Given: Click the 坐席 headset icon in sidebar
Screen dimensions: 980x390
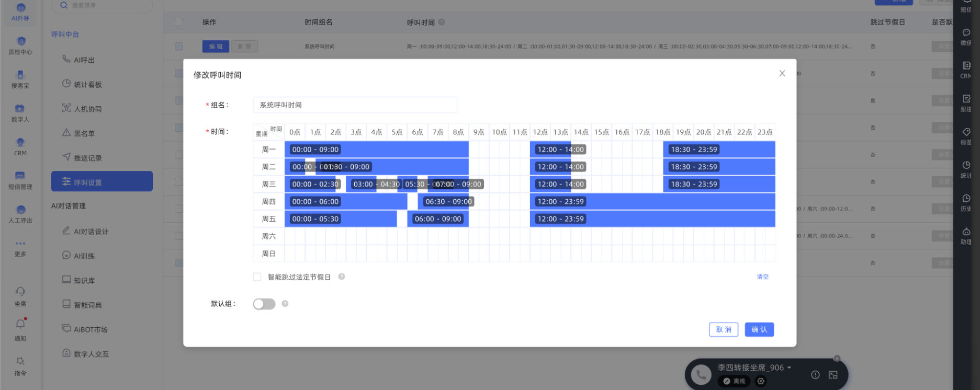Looking at the screenshot, I should click(20, 292).
